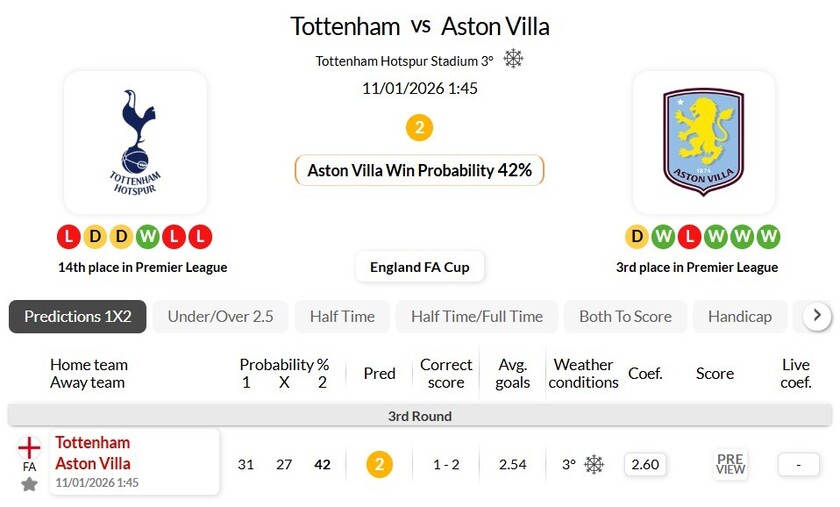The width and height of the screenshot is (840, 507).
Task: Click the snowflake icon in weather conditions column
Action: [594, 464]
